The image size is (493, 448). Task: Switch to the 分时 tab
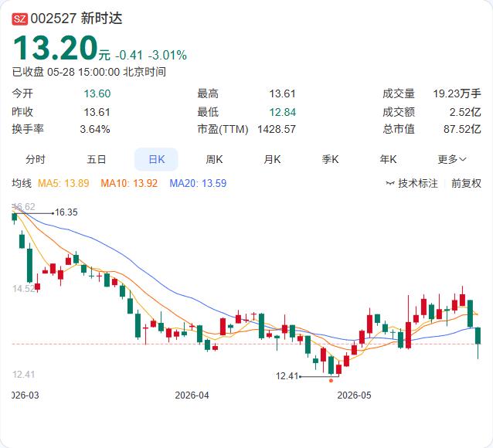click(x=36, y=159)
